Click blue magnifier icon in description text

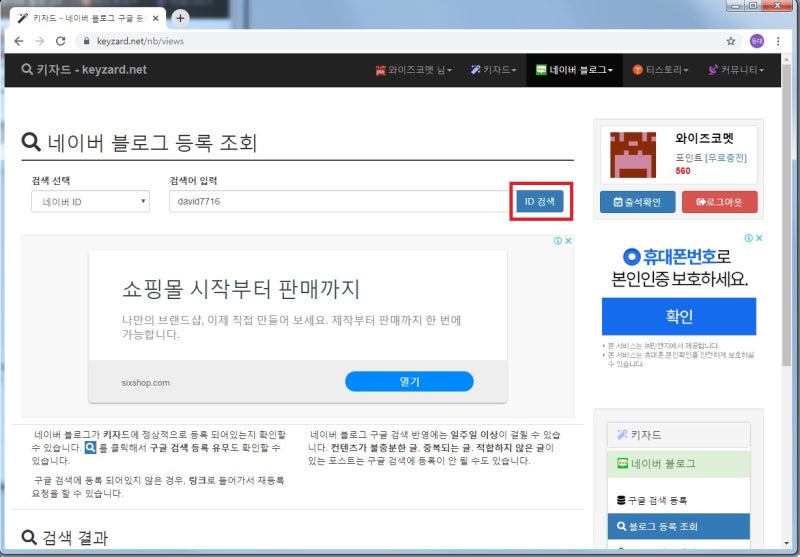(90, 448)
